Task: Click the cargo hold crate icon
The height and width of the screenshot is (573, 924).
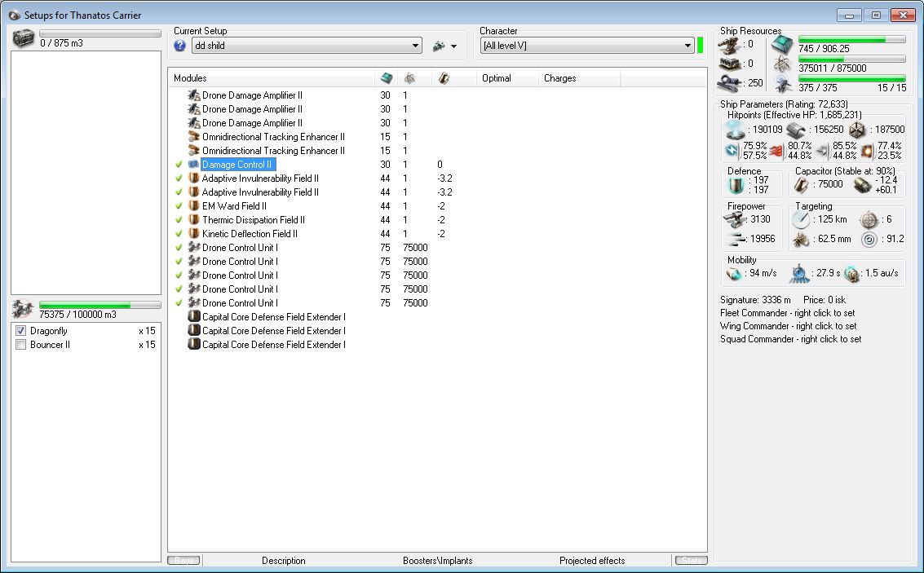Action: (x=24, y=38)
